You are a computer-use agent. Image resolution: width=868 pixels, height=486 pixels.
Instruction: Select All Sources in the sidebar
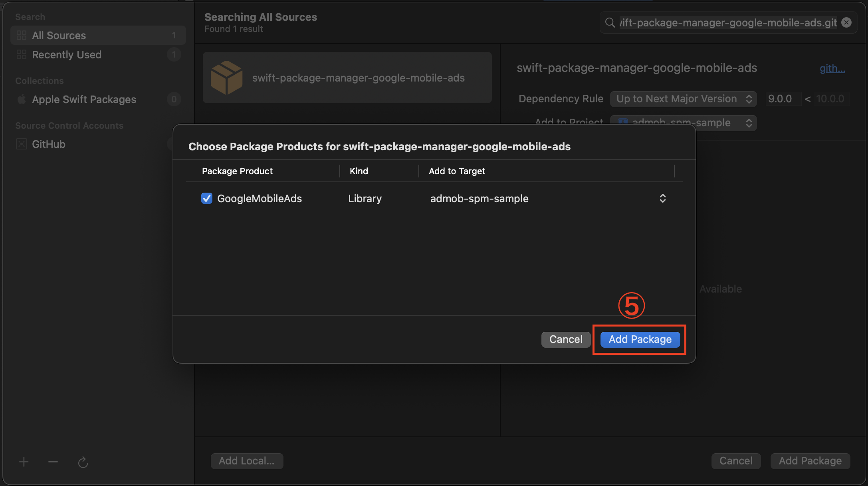point(59,36)
